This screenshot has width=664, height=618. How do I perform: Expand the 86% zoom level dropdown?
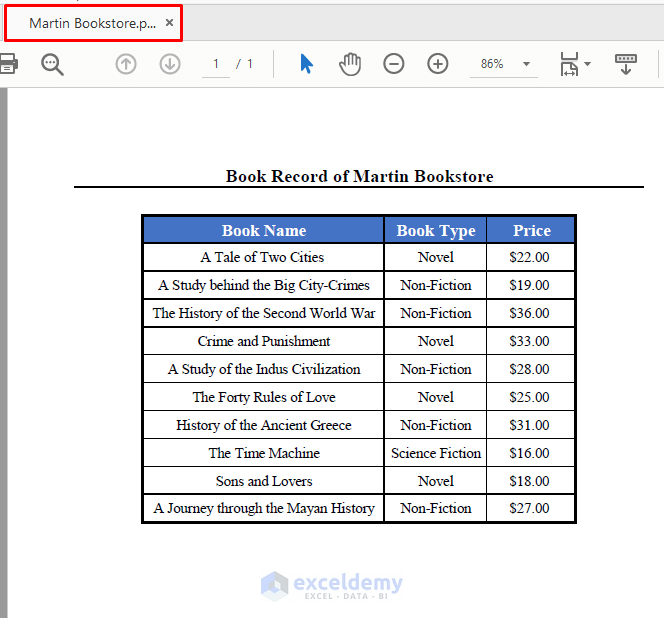point(526,64)
